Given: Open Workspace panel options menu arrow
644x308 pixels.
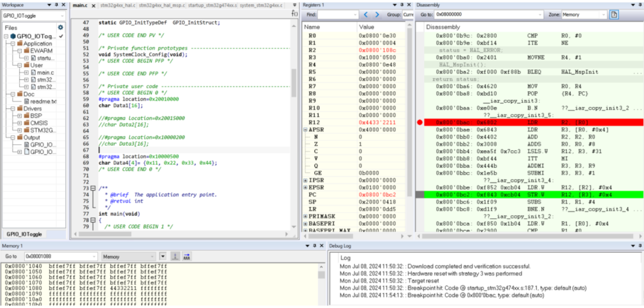Looking at the screenshot, I should tap(49, 5).
